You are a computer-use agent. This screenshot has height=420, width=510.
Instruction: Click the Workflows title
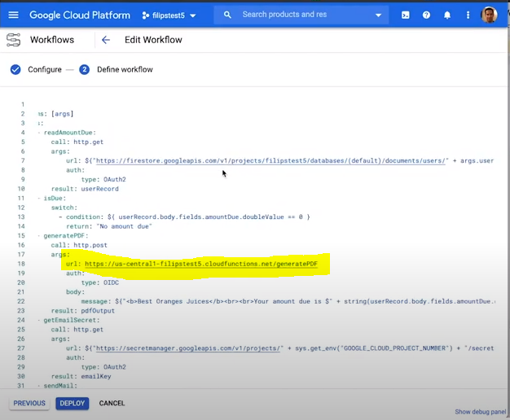pos(52,40)
